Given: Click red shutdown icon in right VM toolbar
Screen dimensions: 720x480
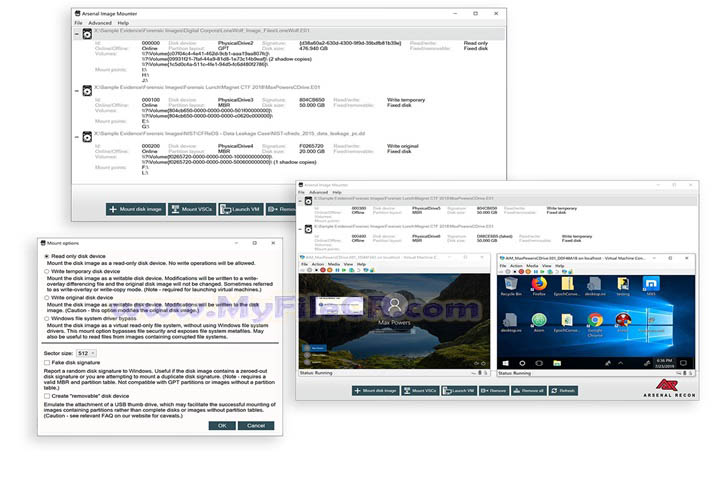Looking at the screenshot, I should pos(521,271).
